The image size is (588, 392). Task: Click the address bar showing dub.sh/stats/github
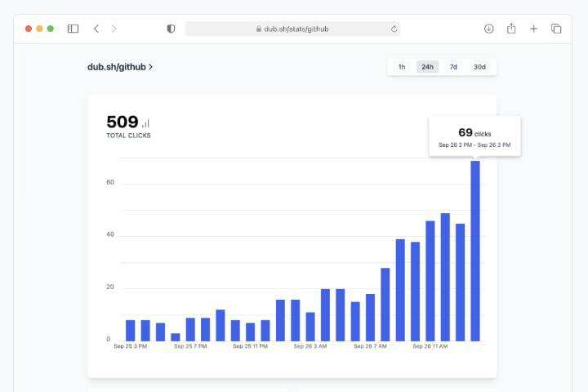(x=292, y=29)
